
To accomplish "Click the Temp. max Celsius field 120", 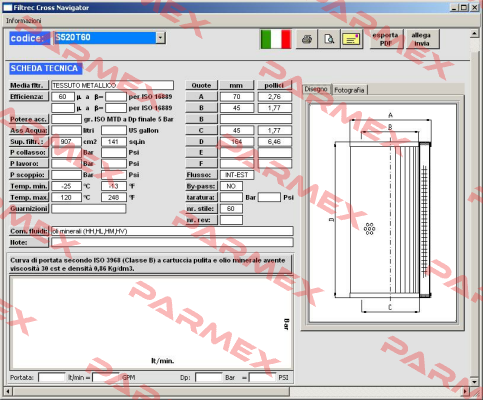I will pos(66,197).
